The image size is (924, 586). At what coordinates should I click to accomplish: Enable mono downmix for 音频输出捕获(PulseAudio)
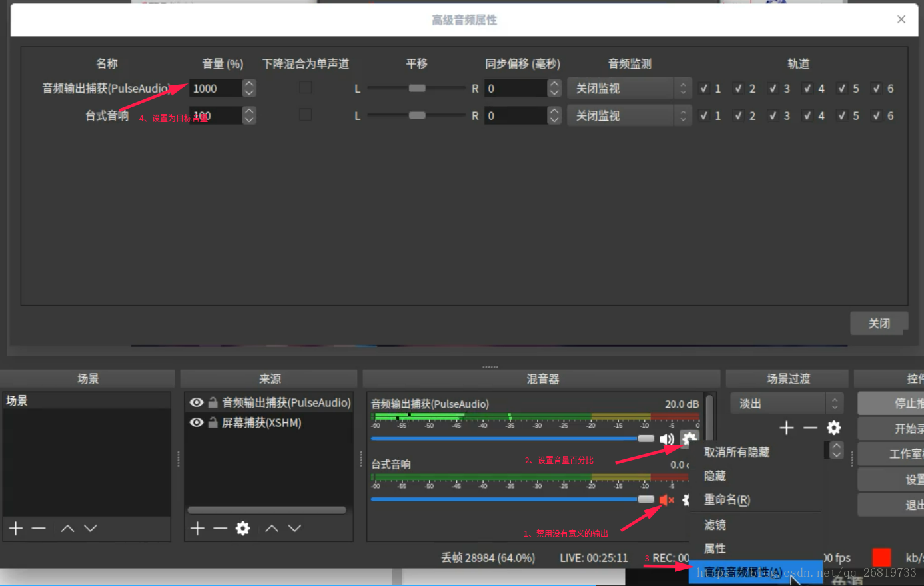(305, 88)
